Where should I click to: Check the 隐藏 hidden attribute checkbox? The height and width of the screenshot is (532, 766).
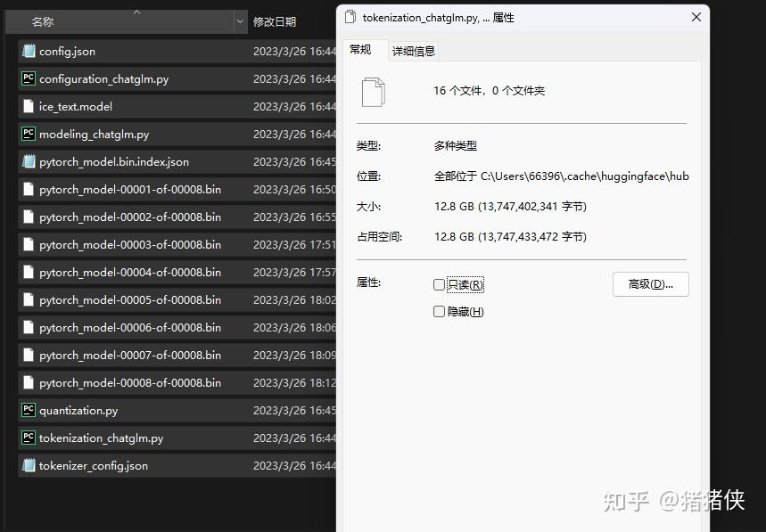(438, 311)
